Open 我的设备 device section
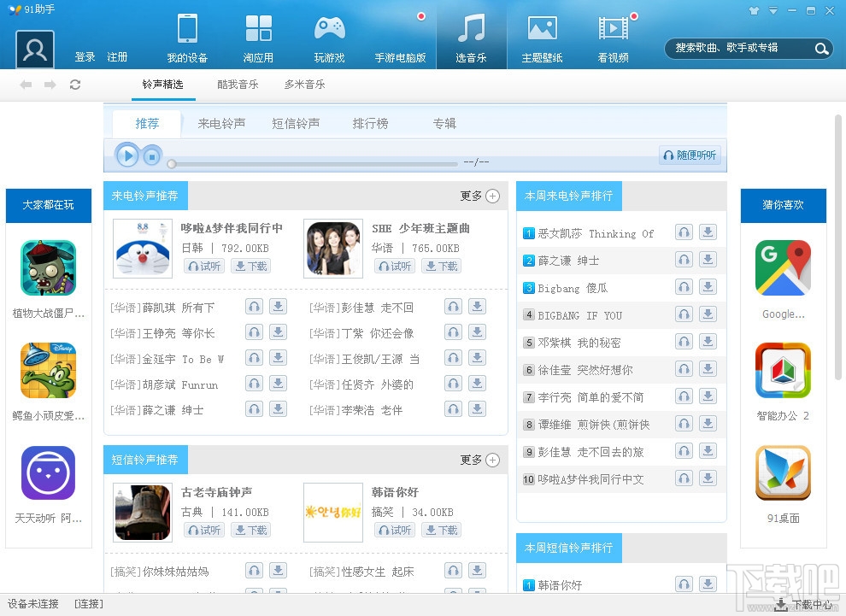This screenshot has height=616, width=846. tap(187, 38)
